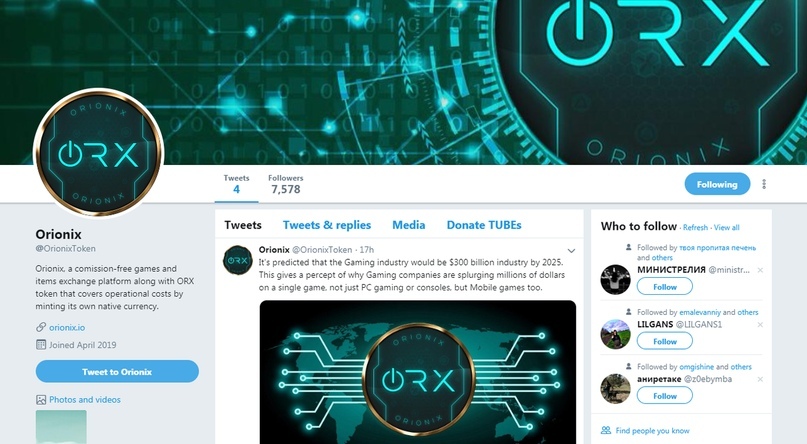Dismiss the анирeтаке follow suggestion
This screenshot has width=807, height=444.
[x=760, y=379]
